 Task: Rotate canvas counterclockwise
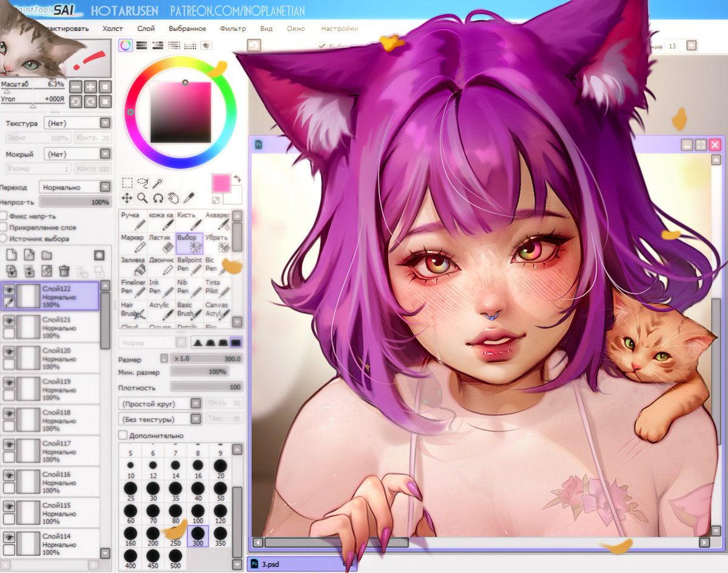click(76, 101)
